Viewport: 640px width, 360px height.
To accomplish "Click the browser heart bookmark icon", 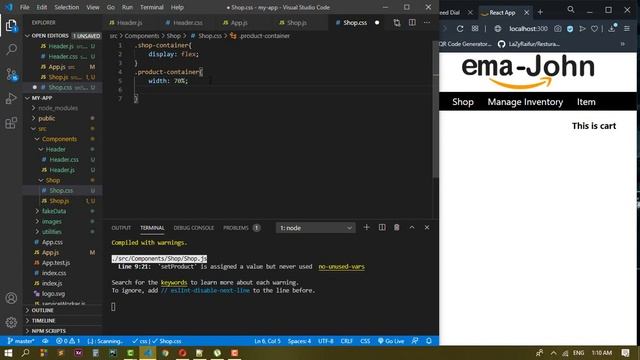I will point(594,29).
